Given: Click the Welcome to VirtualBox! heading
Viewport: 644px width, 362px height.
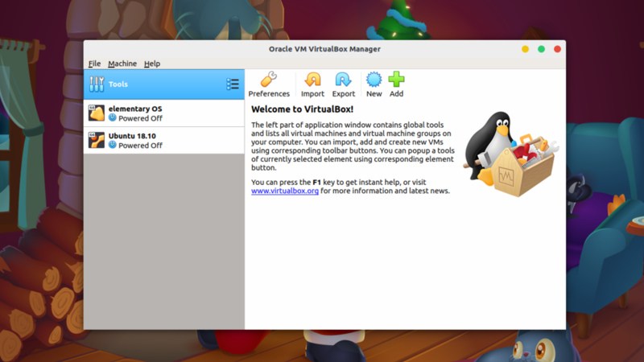Looking at the screenshot, I should [303, 109].
